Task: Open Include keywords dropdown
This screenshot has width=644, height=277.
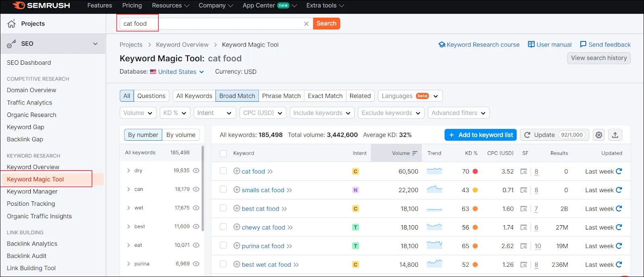Action: (322, 113)
